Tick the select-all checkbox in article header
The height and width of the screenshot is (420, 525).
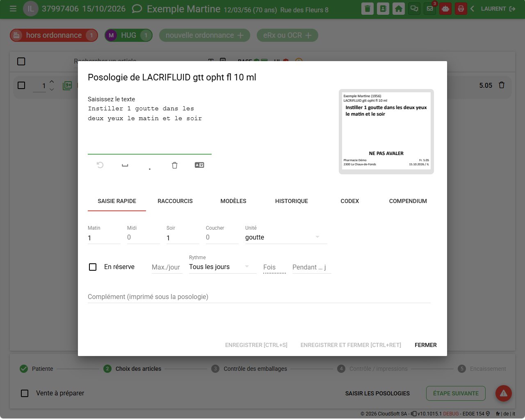click(21, 62)
